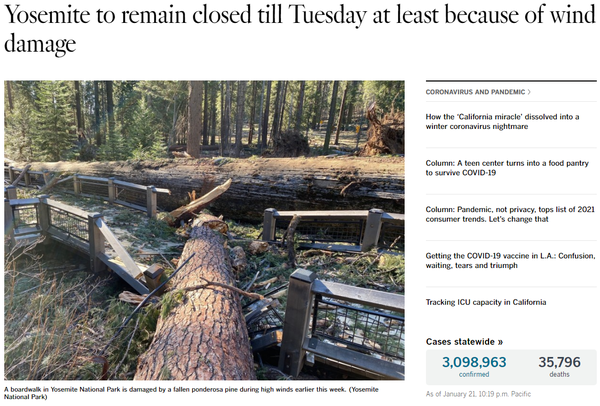Click the 'confirmed' label under case count
The image size is (600, 406).
coord(474,374)
